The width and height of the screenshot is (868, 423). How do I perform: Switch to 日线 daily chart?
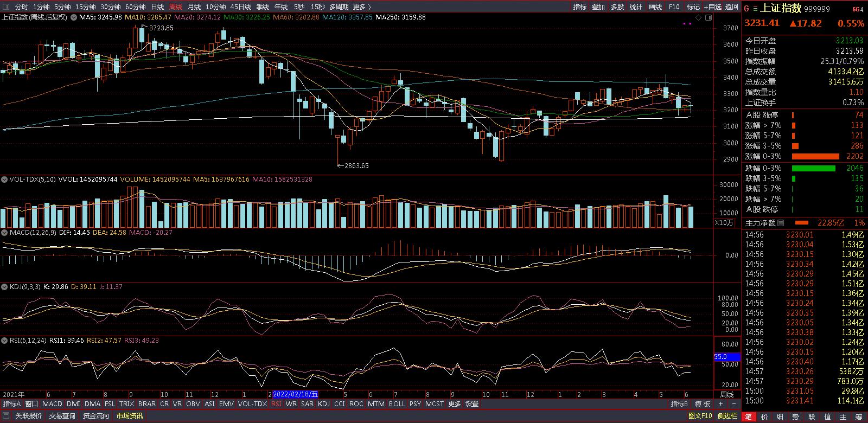pos(157,7)
